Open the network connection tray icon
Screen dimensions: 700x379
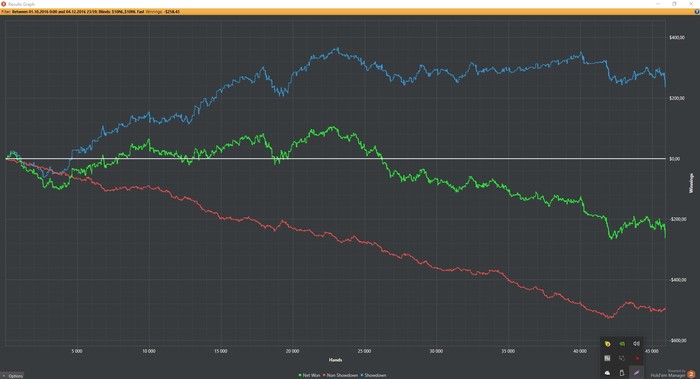click(622, 358)
